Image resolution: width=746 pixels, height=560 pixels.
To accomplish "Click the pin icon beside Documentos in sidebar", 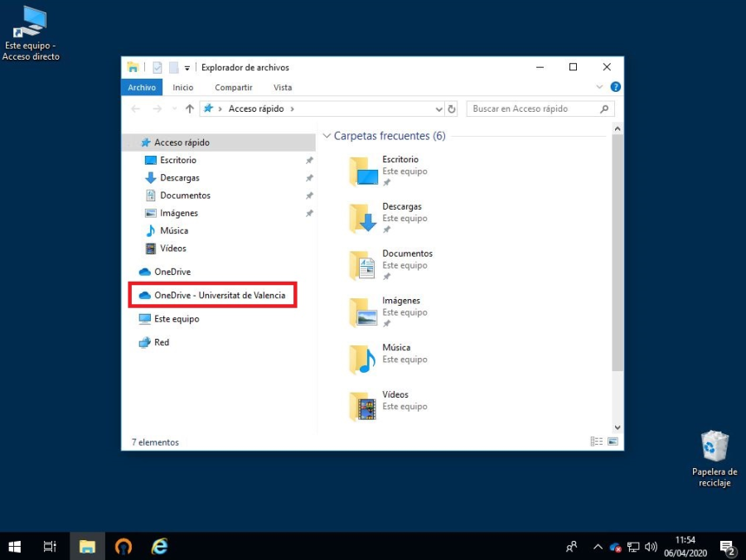I will pos(309,196).
